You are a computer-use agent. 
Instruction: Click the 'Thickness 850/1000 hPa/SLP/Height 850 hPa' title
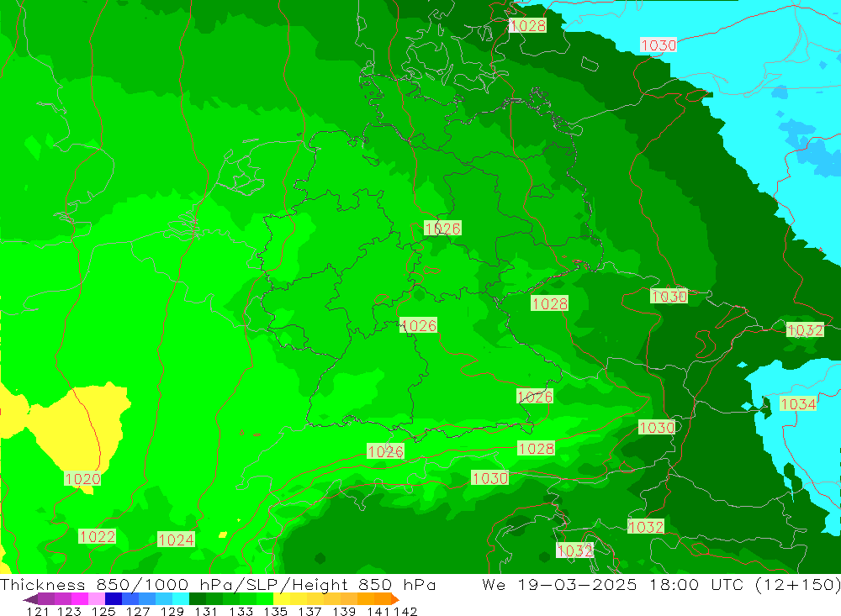coord(218,584)
